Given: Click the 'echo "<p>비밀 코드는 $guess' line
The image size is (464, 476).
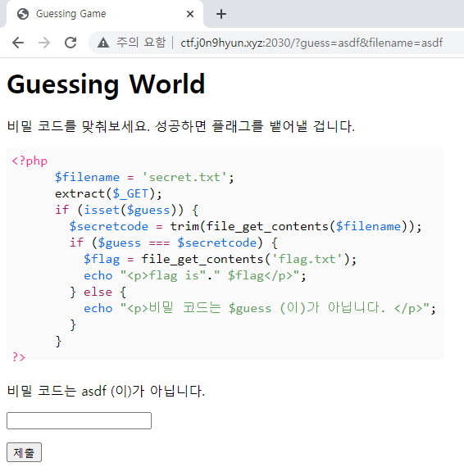Looking at the screenshot, I should tap(260, 308).
